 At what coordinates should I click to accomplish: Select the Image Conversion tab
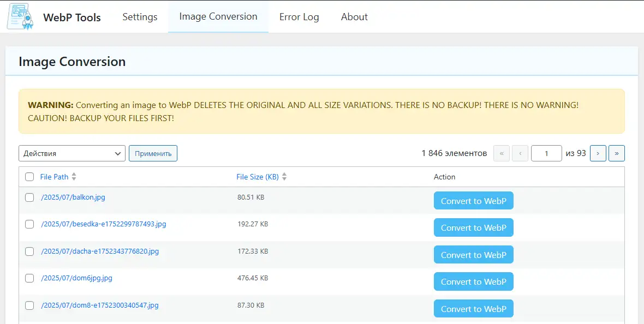(x=218, y=16)
